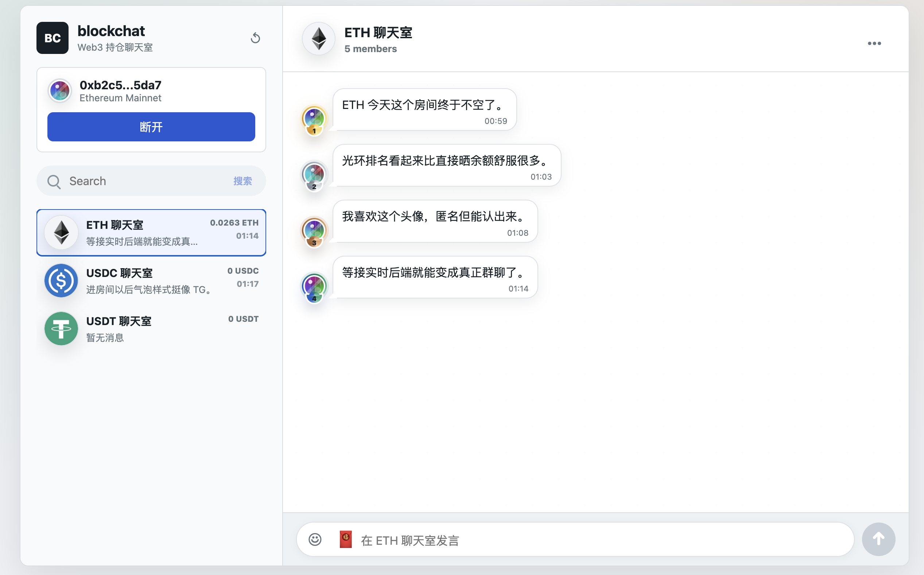Open the USDT 聊天室 room
Viewport: 924px width, 575px height.
[151, 329]
